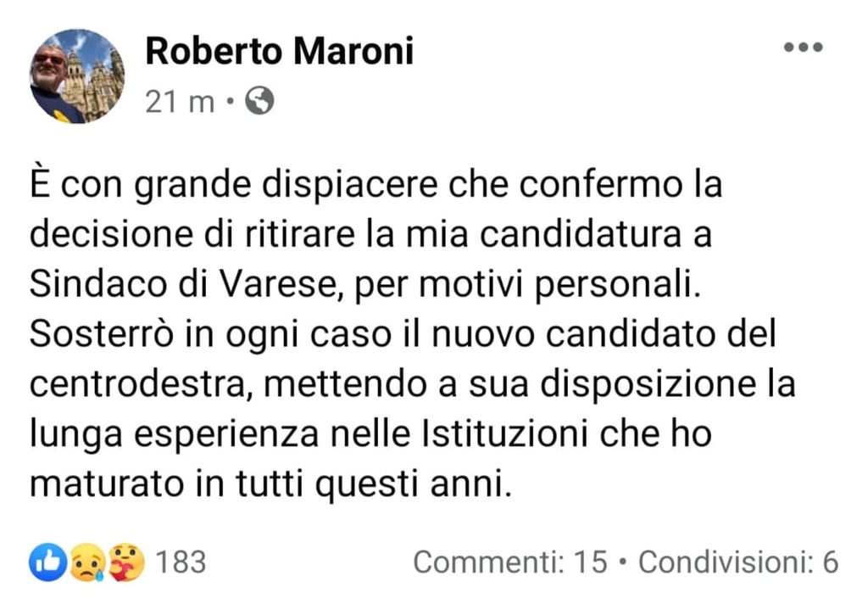Click the "21 m" post timestamp
This screenshot has width=868, height=615.
[180, 103]
